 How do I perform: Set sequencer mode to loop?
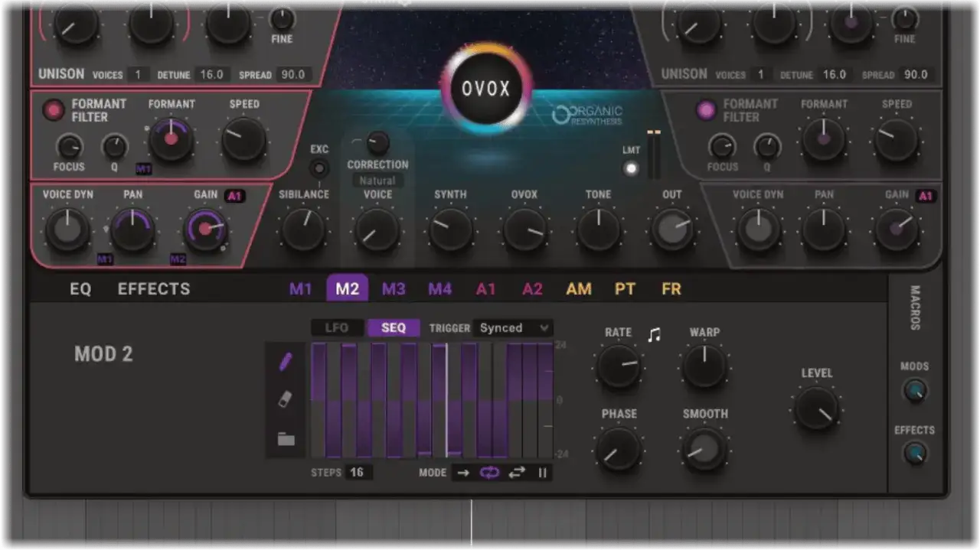[x=490, y=473]
